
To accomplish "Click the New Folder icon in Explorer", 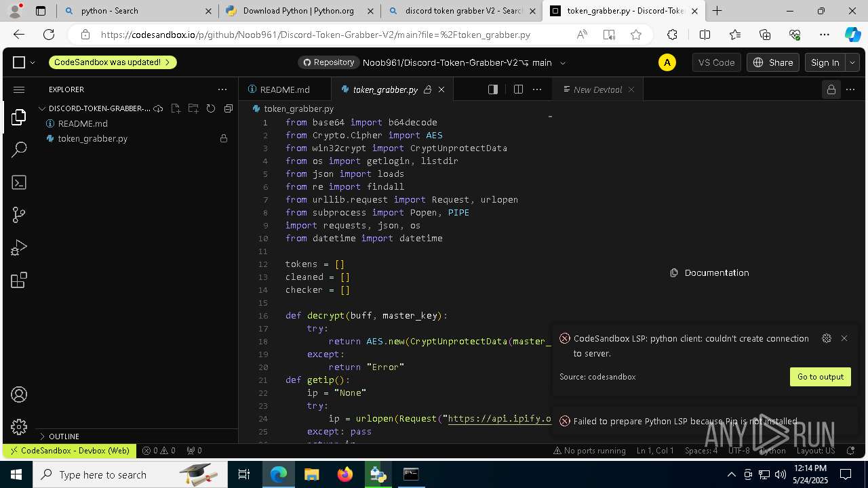I will 193,108.
